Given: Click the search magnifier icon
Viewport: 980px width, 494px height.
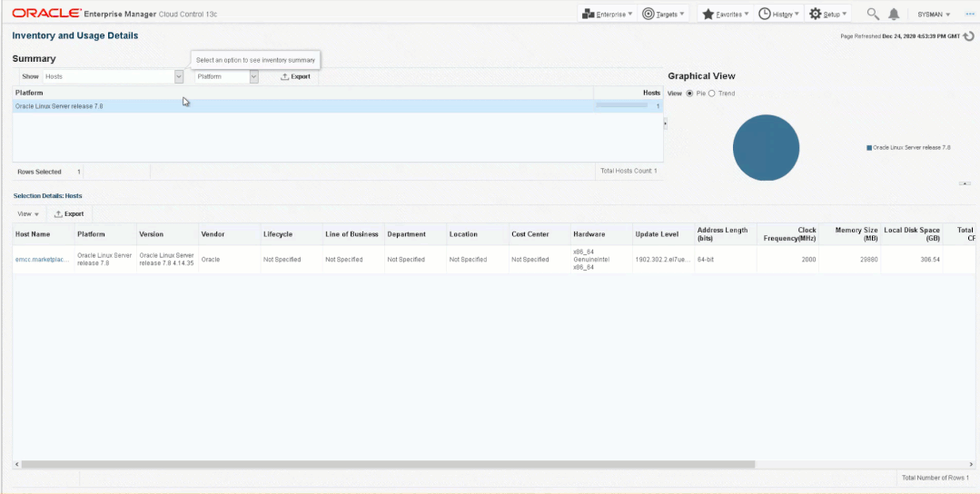Looking at the screenshot, I should point(873,15).
